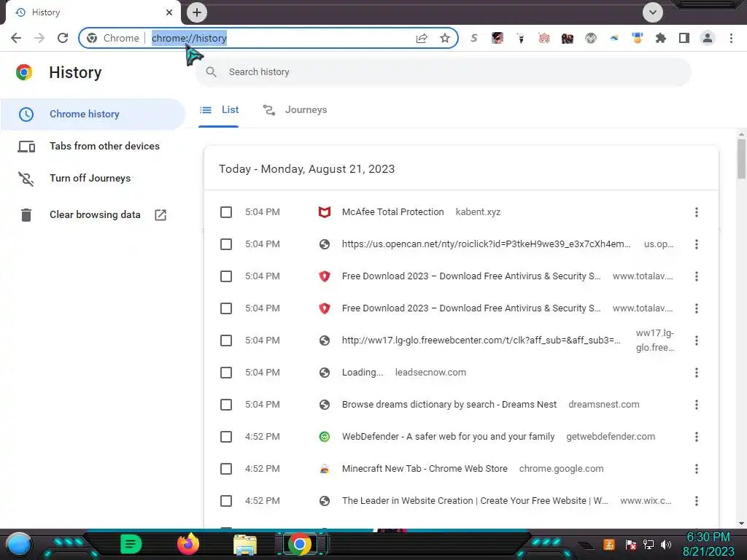The width and height of the screenshot is (747, 560).
Task: Click the Minecraft New Tab favicon
Action: click(x=325, y=469)
